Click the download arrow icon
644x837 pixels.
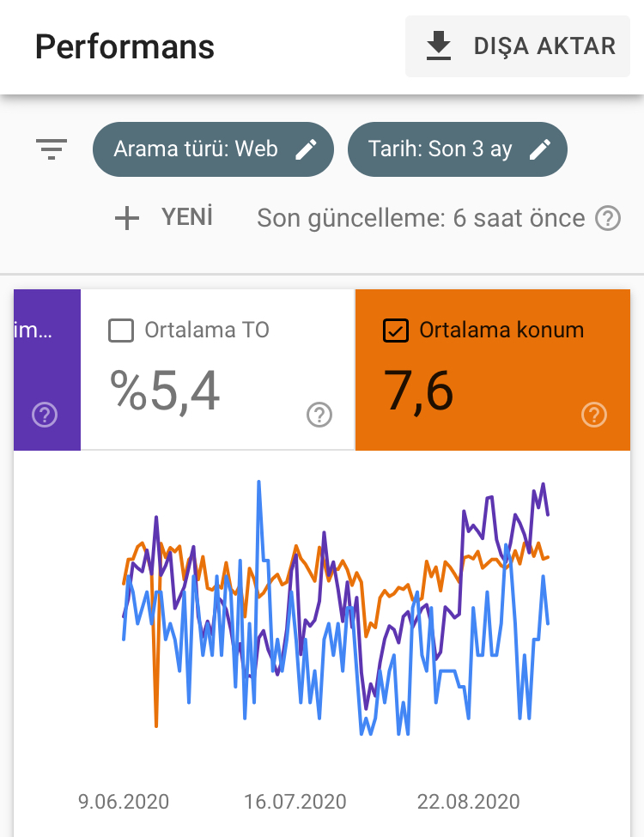tap(439, 45)
